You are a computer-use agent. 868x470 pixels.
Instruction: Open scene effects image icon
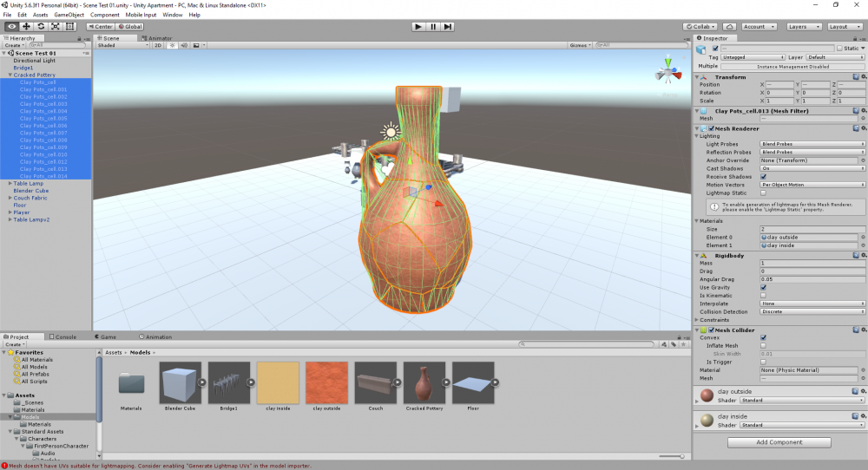click(196, 45)
